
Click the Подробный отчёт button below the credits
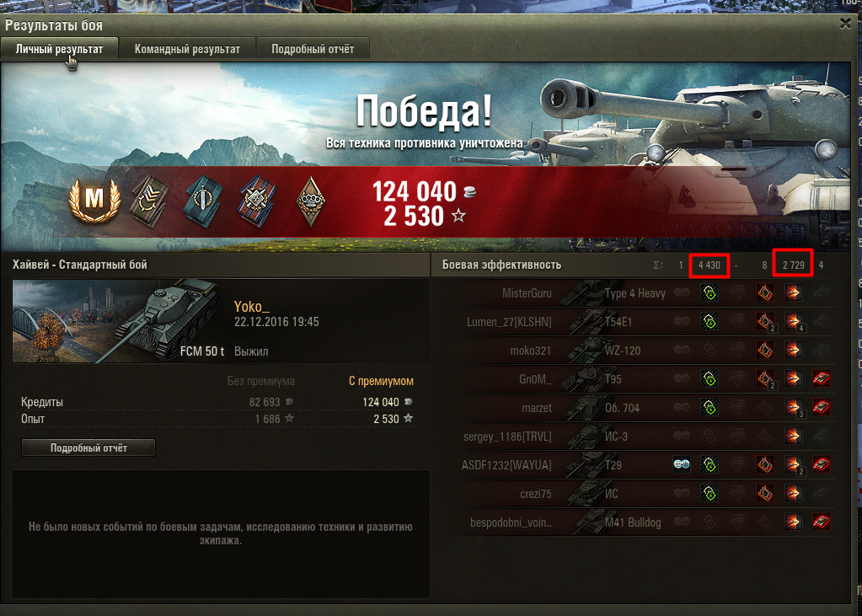(x=88, y=447)
